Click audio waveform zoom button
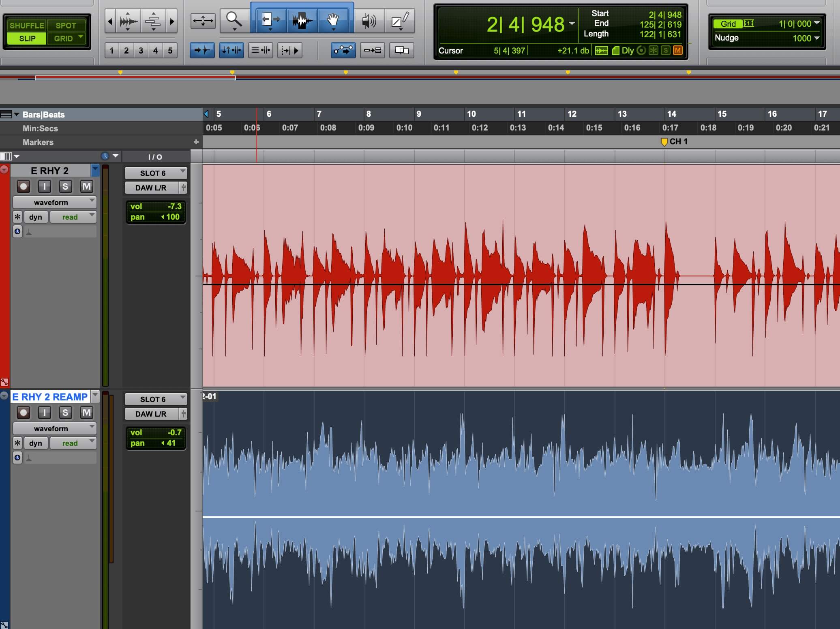 128,21
